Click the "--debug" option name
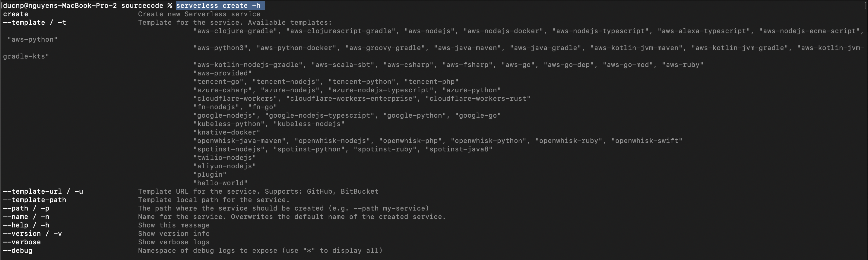This screenshot has height=260, width=868. [x=17, y=250]
